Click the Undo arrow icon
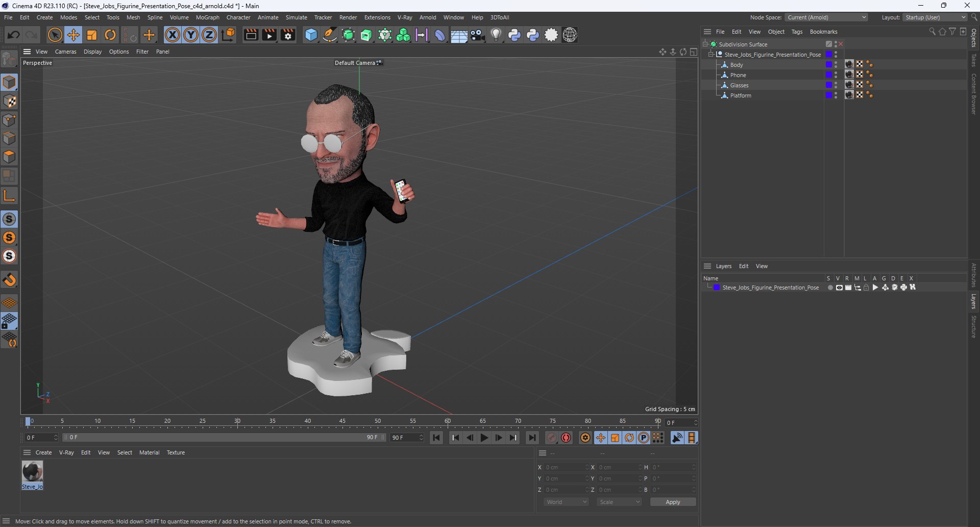The width and height of the screenshot is (980, 527). click(x=14, y=35)
